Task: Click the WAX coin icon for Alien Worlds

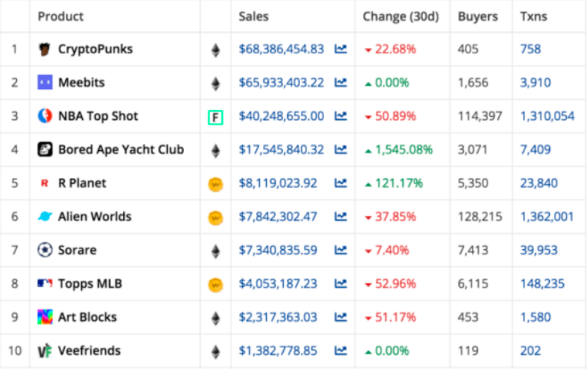Action: point(216,217)
